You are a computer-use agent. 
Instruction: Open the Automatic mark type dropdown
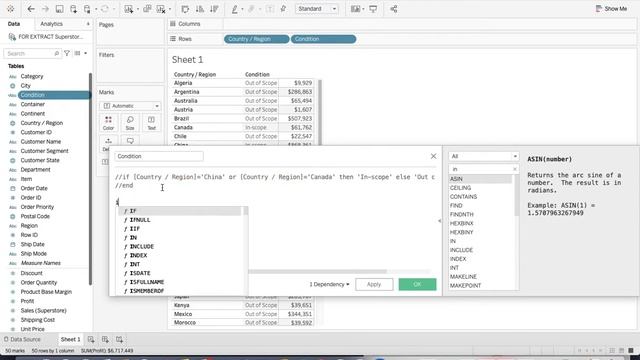click(x=130, y=106)
